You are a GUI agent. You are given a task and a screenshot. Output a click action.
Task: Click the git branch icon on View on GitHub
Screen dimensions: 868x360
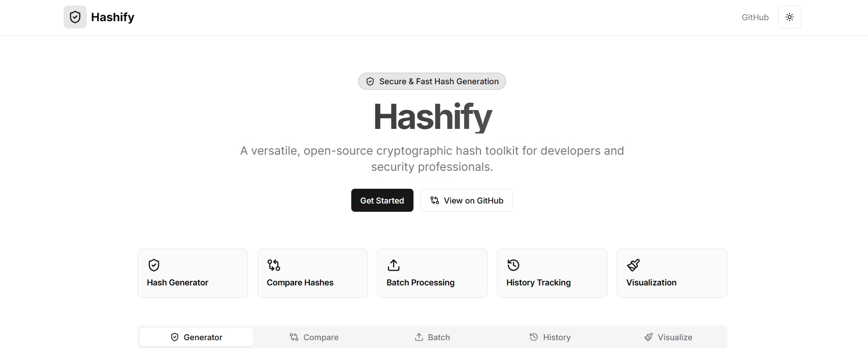(x=434, y=200)
